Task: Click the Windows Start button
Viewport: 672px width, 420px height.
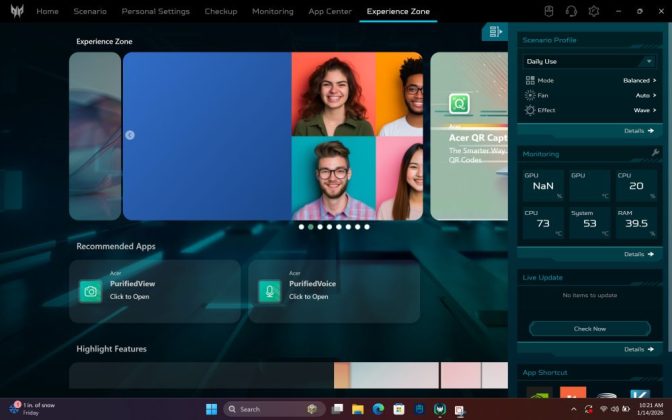Action: (211, 409)
